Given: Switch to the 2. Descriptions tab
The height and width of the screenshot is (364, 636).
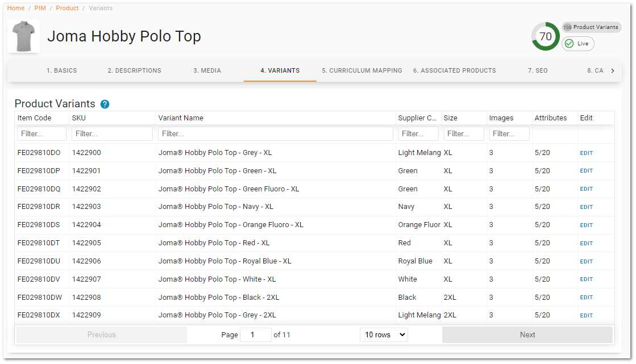Looking at the screenshot, I should point(134,70).
